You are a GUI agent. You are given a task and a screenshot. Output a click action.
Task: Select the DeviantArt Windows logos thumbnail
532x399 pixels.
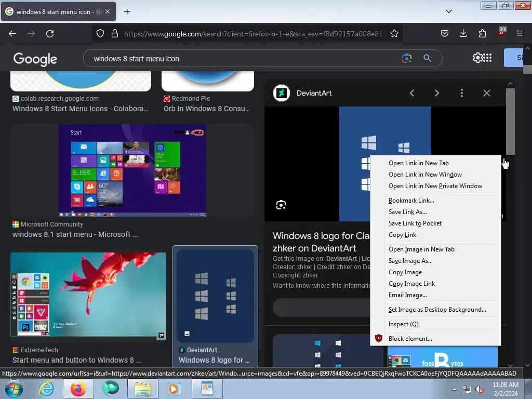[215, 296]
